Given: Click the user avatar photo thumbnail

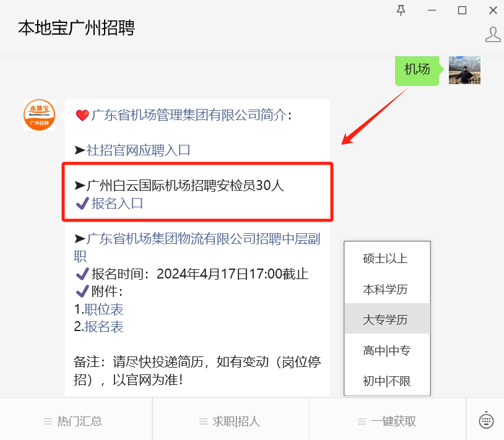Looking at the screenshot, I should tap(464, 71).
